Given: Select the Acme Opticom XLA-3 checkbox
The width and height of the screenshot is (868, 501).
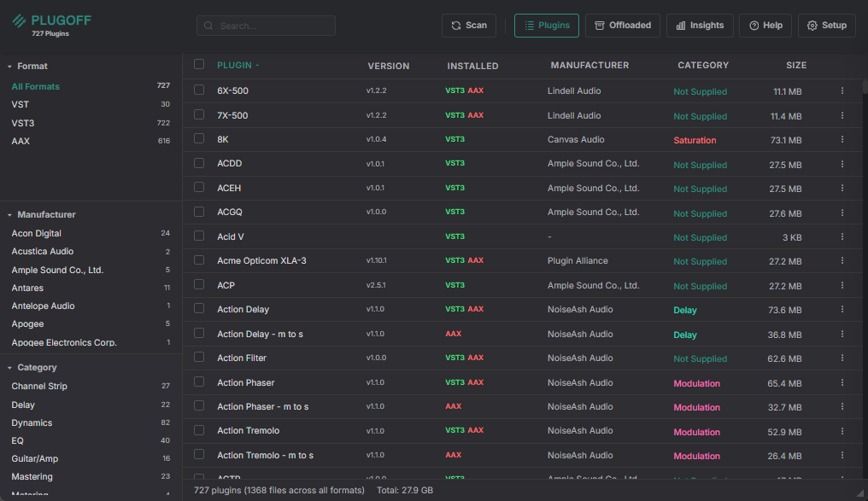Looking at the screenshot, I should pos(199,260).
